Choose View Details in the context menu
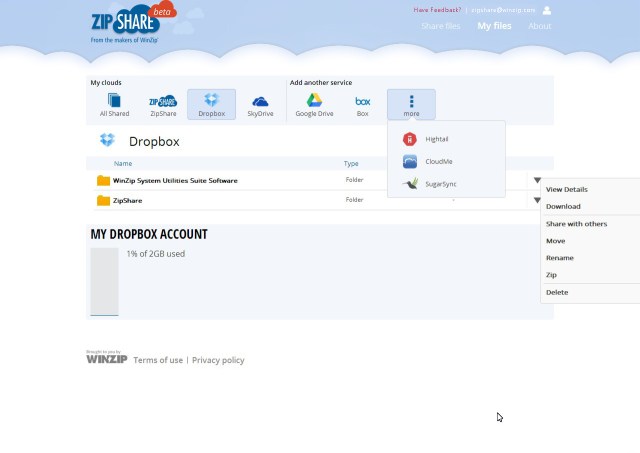 pyautogui.click(x=567, y=189)
